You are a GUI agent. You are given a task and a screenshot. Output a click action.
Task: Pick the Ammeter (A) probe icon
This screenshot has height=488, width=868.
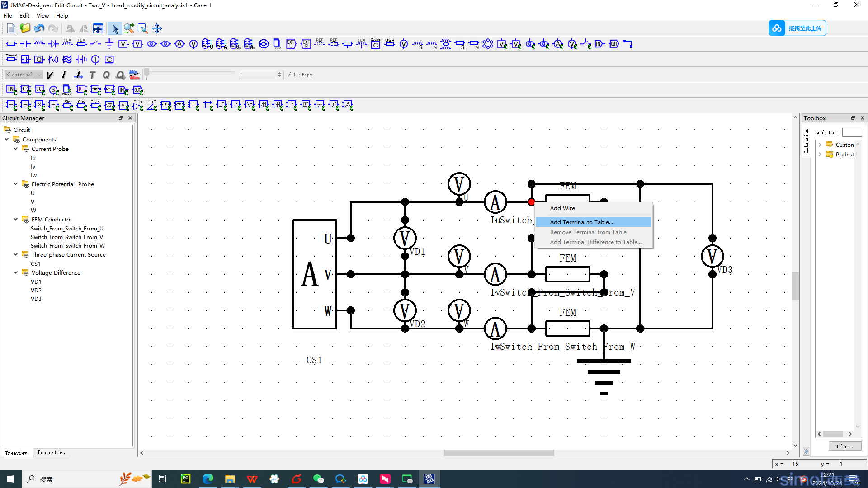pos(179,44)
